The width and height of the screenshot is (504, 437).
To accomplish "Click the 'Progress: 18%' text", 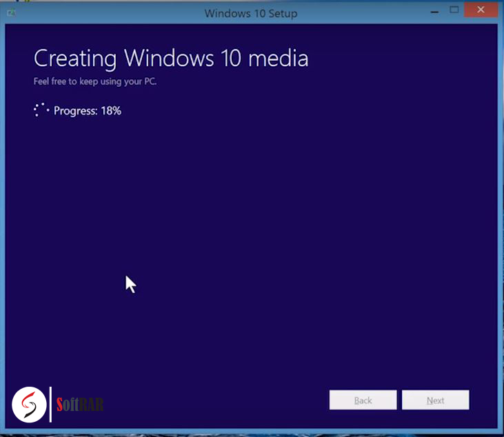I will [88, 111].
